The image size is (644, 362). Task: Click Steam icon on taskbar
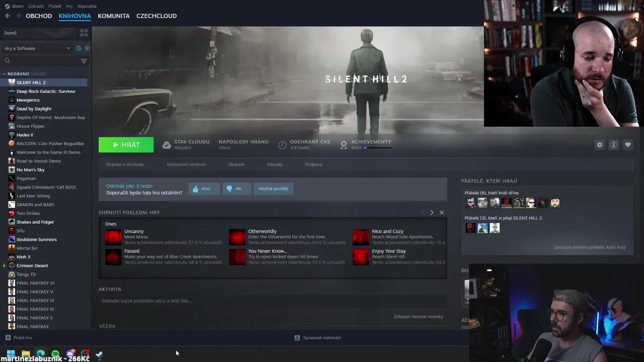[100, 354]
